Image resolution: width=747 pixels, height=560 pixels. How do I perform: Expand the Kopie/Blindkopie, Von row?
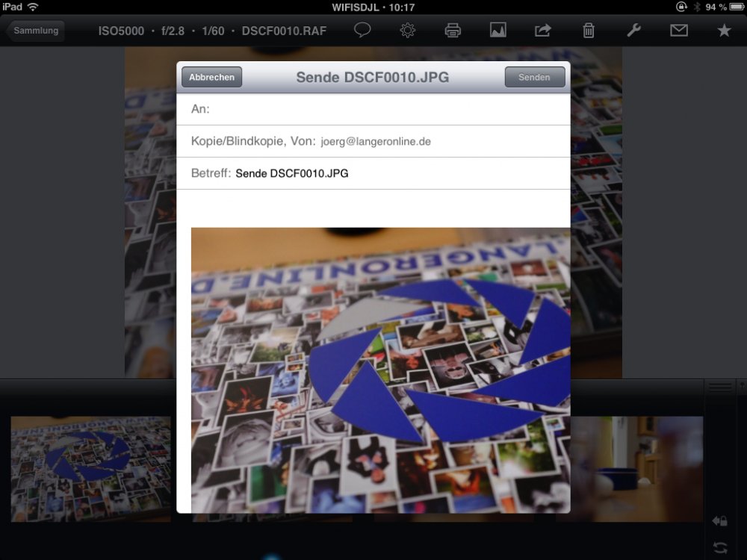373,141
